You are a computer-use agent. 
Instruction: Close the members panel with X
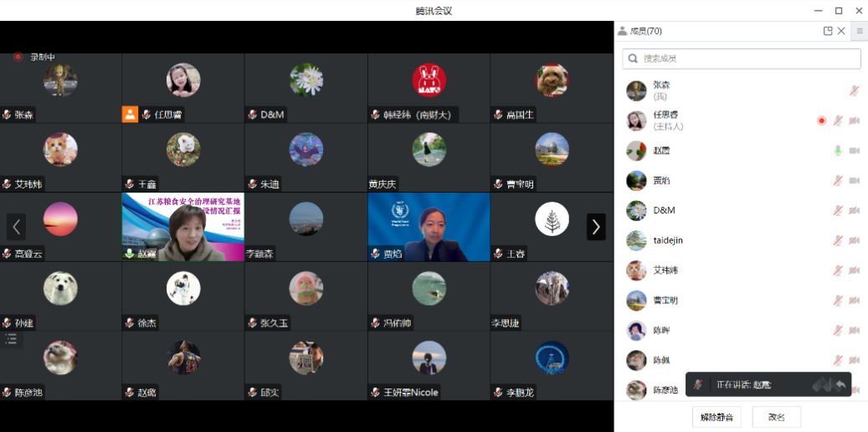(841, 31)
